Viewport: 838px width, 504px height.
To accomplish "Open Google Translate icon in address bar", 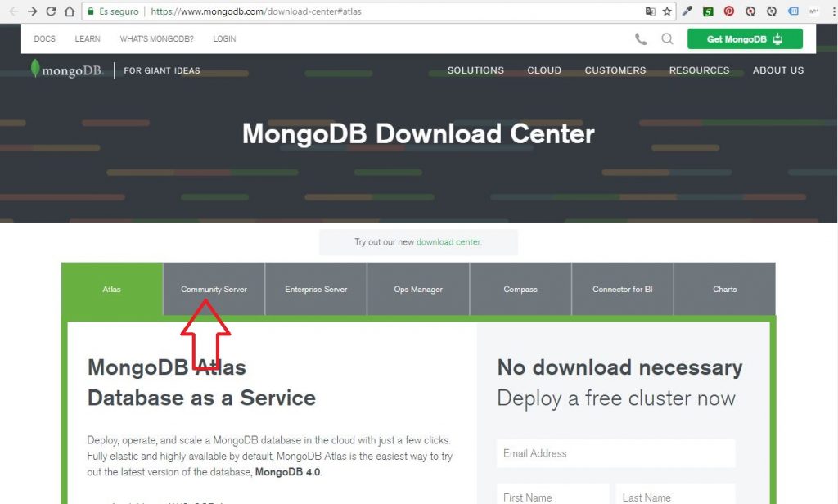I will click(x=651, y=11).
